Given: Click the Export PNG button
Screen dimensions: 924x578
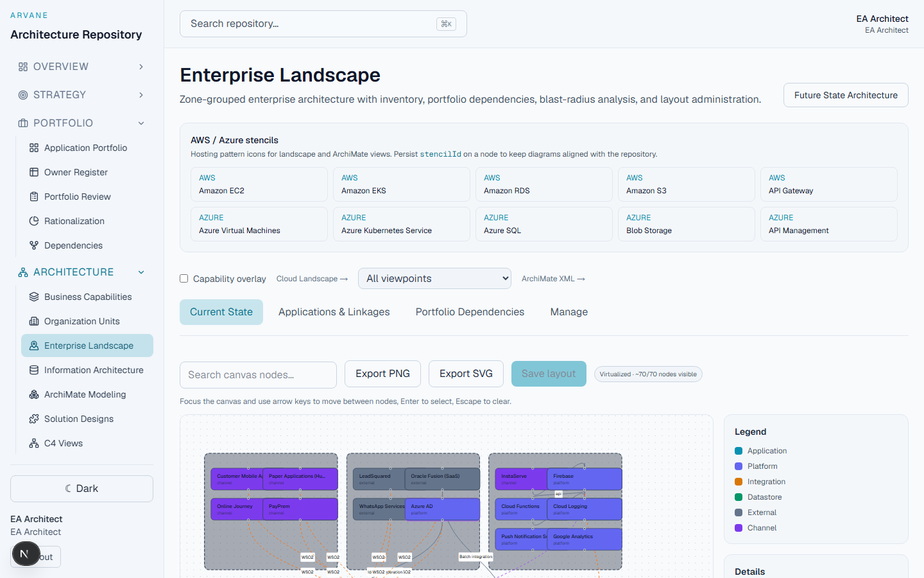Looking at the screenshot, I should point(382,374).
